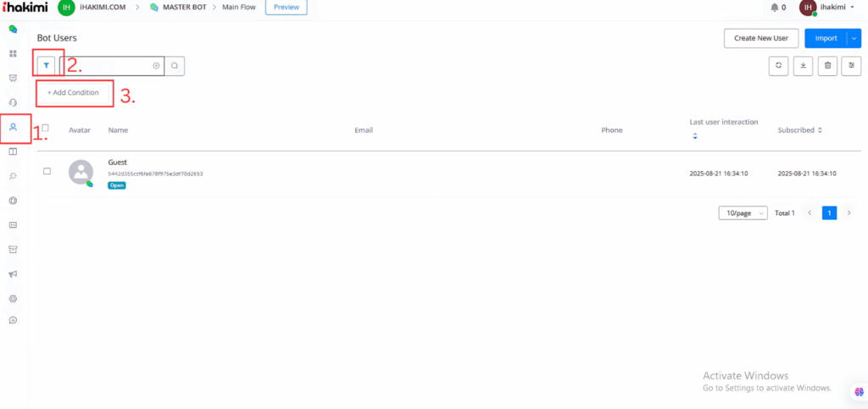Viewport: 868px width, 409px height.
Task: Open the column settings sliders icon
Action: coord(852,66)
